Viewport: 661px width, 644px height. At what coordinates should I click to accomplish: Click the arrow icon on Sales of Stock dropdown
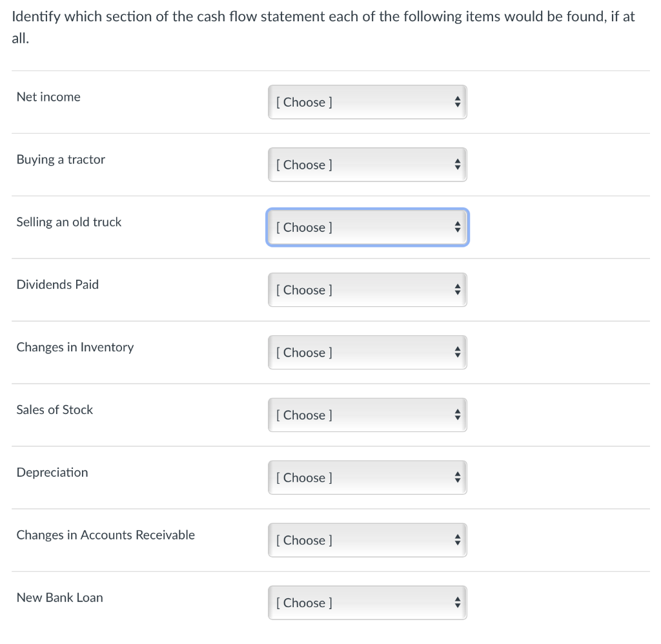457,415
